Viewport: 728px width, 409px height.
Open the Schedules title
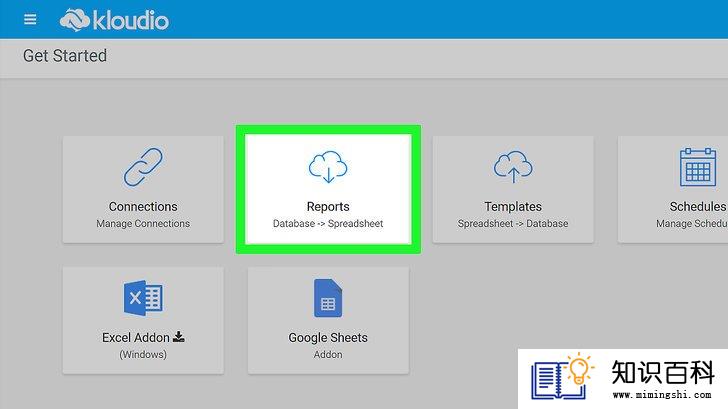point(698,207)
